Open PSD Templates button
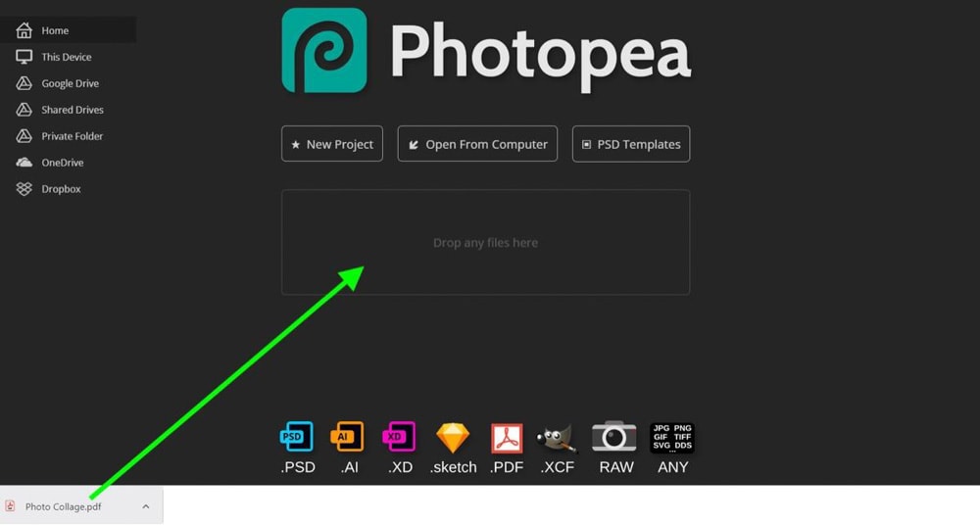Image resolution: width=980 pixels, height=525 pixels. 631,144
